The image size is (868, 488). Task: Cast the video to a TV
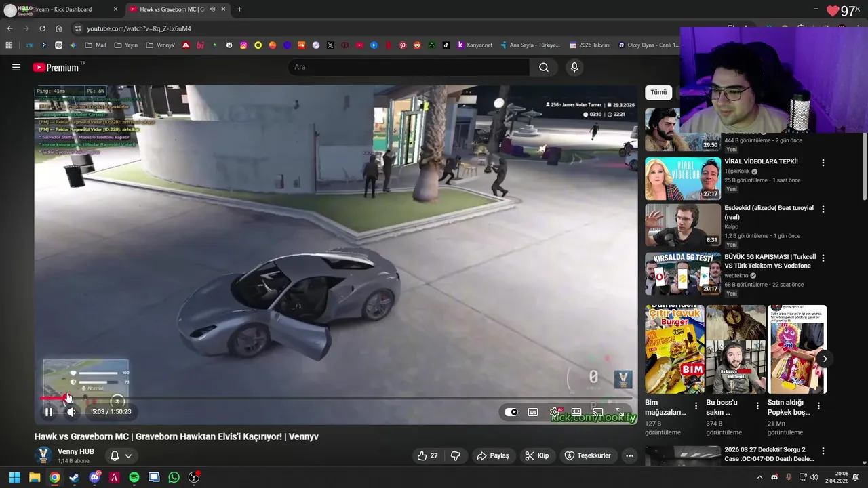click(x=598, y=412)
